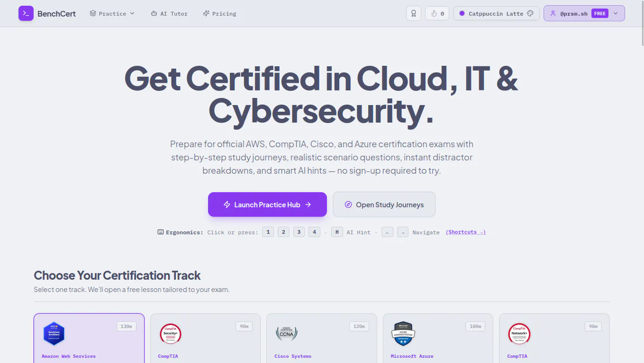Image resolution: width=644 pixels, height=363 pixels.
Task: Go to the Pricing page
Action: point(219,14)
